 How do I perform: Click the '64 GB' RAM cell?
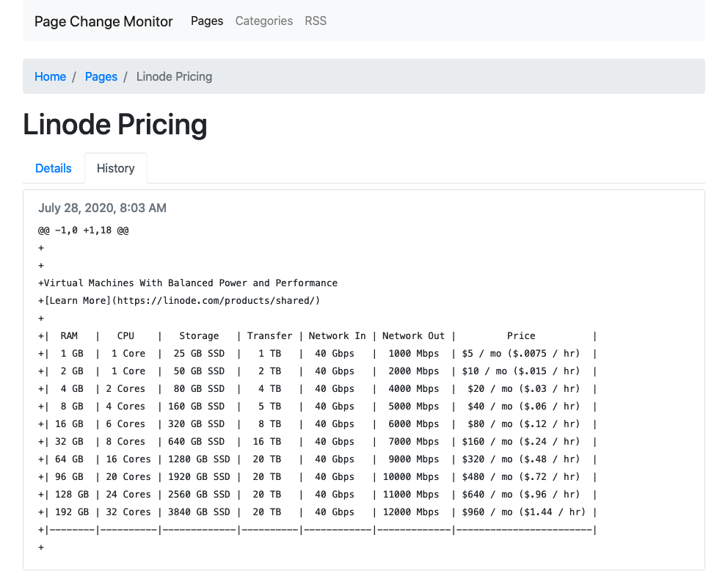69,459
